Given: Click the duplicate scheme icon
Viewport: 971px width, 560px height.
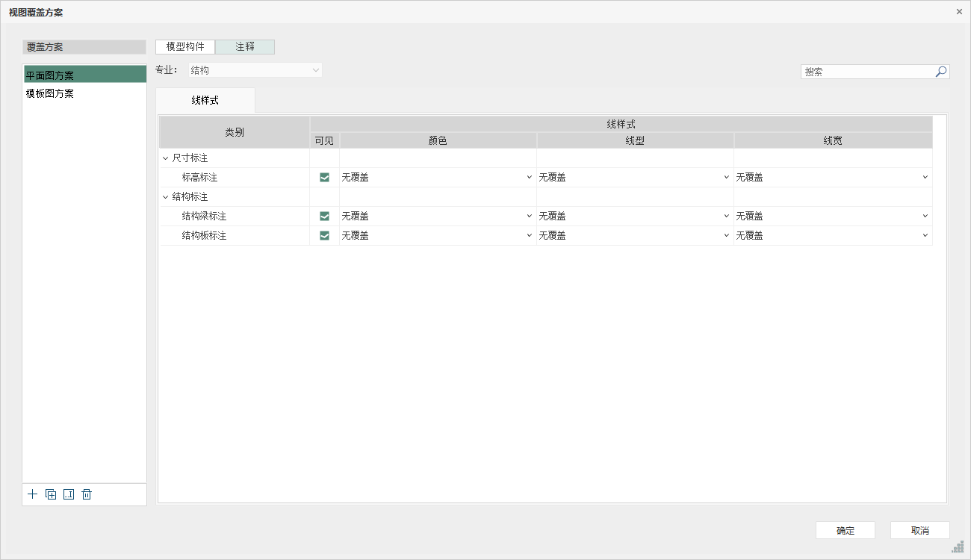Looking at the screenshot, I should coord(51,494).
